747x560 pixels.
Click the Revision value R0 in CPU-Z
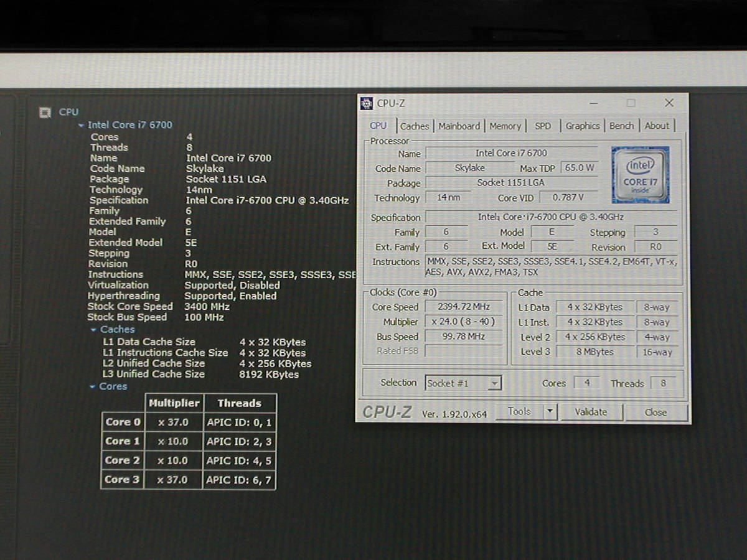655,247
